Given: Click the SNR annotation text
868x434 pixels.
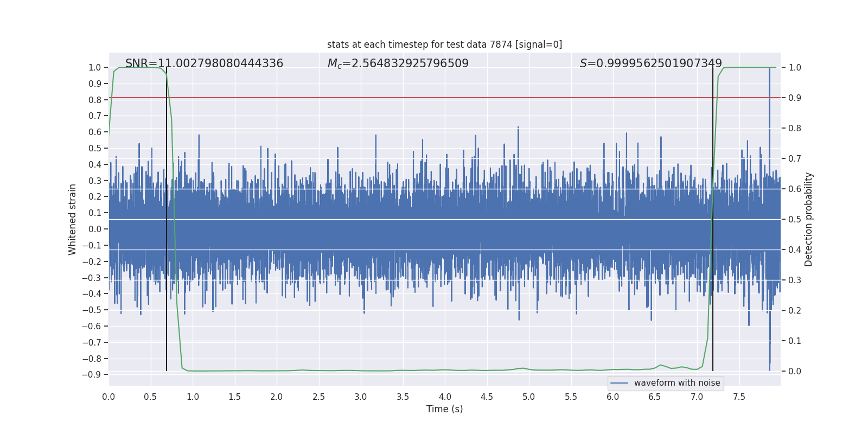Looking at the screenshot, I should click(204, 63).
